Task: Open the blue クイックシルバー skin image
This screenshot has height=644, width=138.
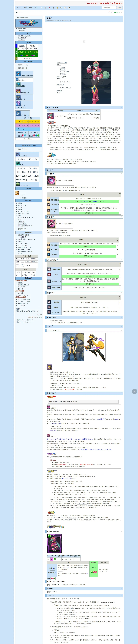Action: [x=73, y=347]
